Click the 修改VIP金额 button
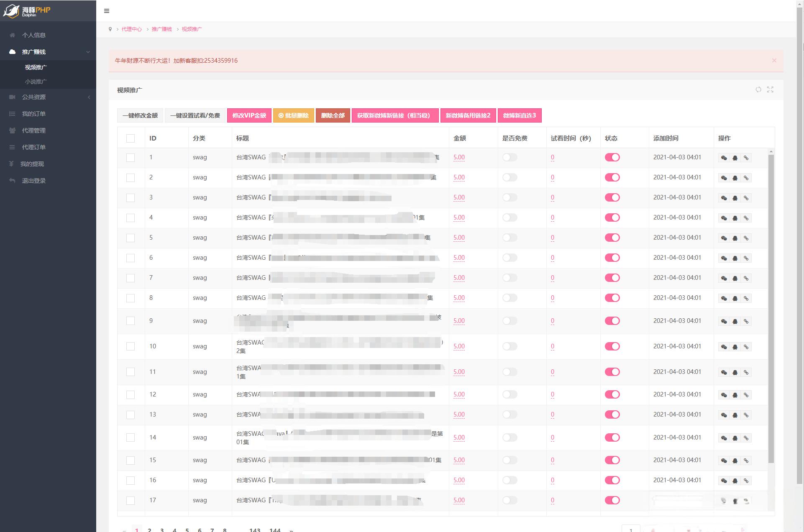 point(249,115)
